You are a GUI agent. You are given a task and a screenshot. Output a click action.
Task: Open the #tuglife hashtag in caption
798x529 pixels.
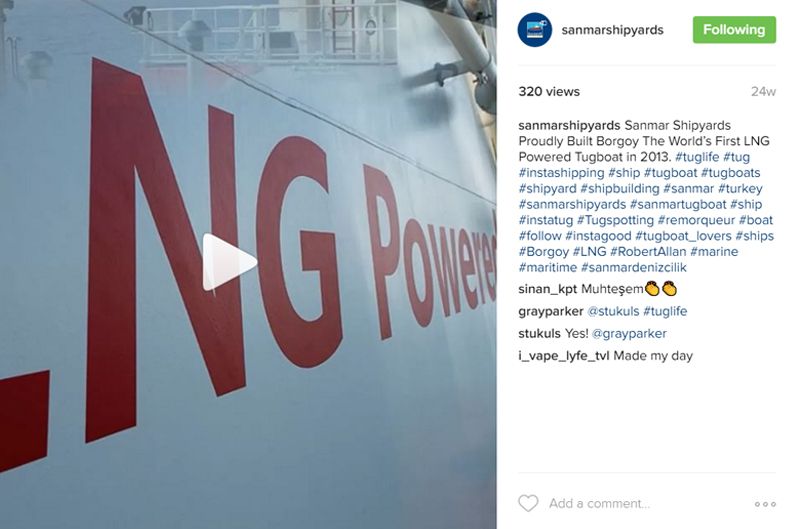(x=697, y=157)
